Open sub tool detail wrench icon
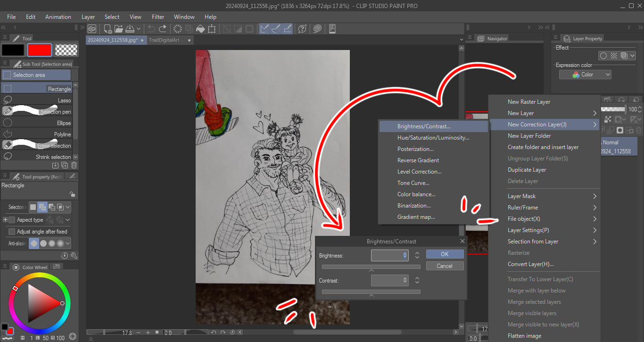Screen dimensions: 644x342 (x=74, y=255)
